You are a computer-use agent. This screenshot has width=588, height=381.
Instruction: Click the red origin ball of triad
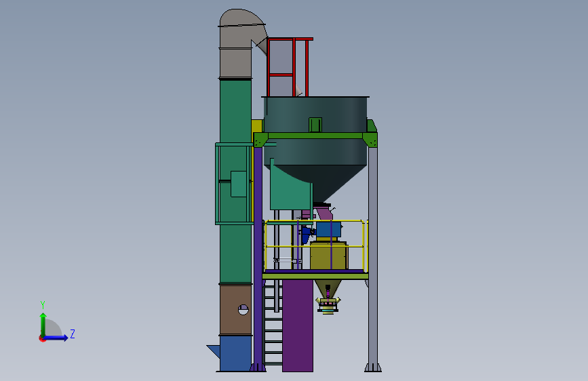pos(42,338)
